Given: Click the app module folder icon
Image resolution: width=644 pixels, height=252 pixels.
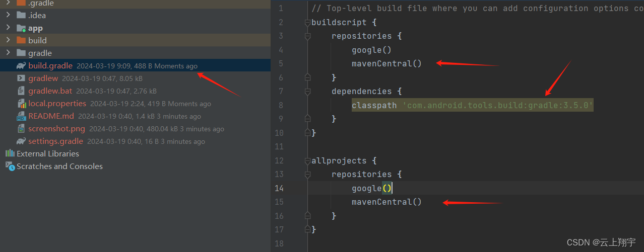Looking at the screenshot, I should pos(21,28).
